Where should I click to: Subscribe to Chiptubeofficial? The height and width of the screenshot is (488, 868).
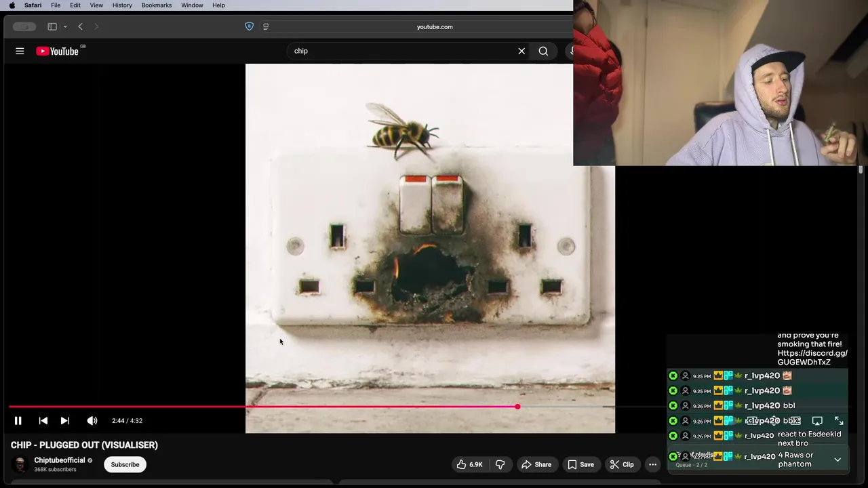125,464
